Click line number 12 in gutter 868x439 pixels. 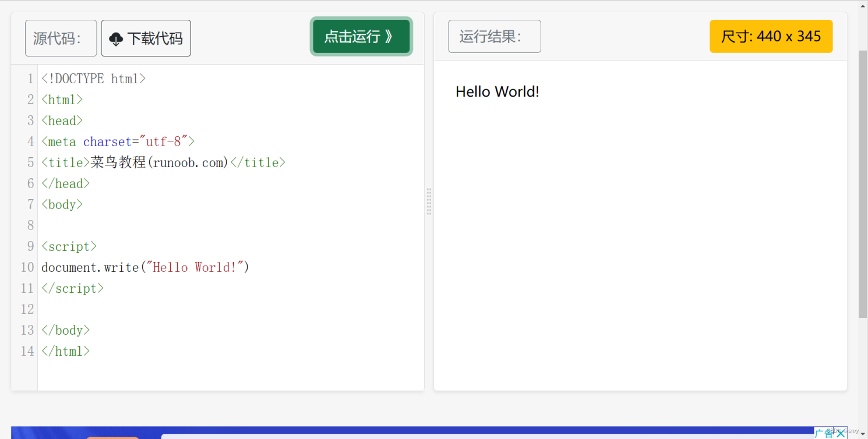pos(27,309)
